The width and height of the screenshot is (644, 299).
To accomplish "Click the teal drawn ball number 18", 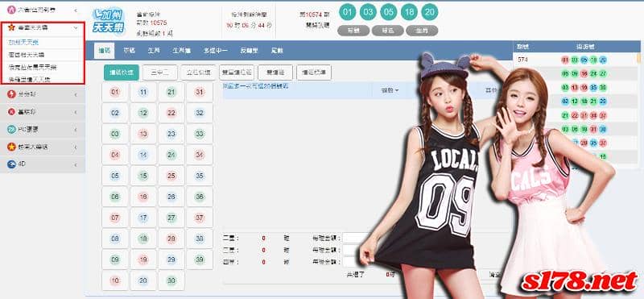I will pos(409,12).
